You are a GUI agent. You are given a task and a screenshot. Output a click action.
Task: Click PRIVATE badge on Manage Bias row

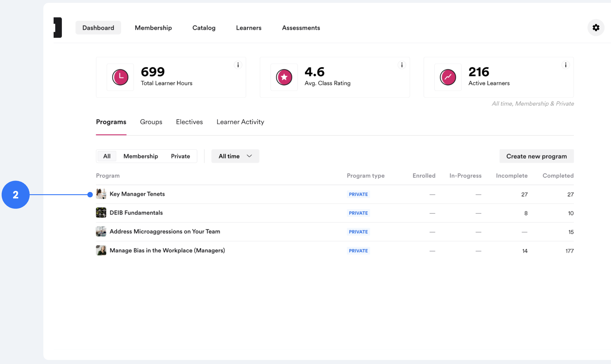coord(358,251)
